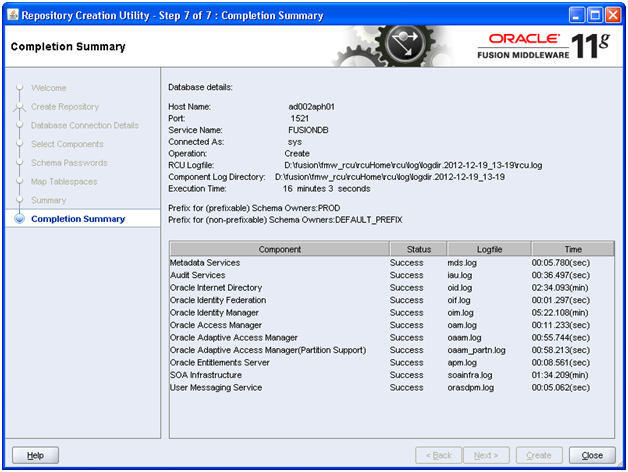Click the Prefix for (prefixable) Schema Owners:PROD line
Image resolution: width=628 pixels, height=472 pixels.
pyautogui.click(x=254, y=208)
